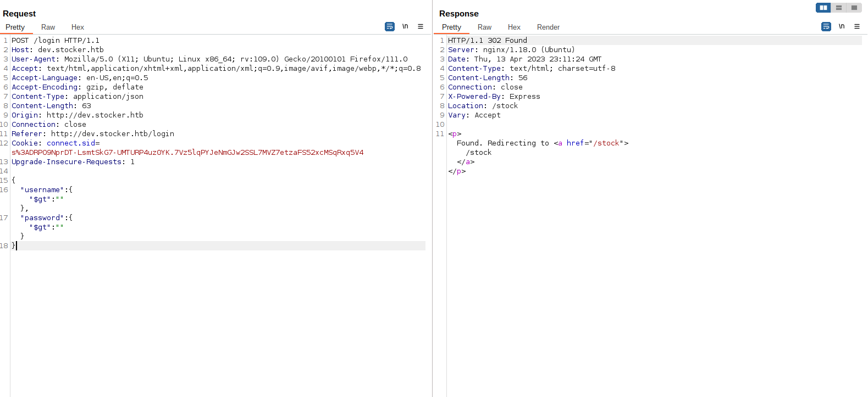Click the Request panel title

(x=19, y=14)
